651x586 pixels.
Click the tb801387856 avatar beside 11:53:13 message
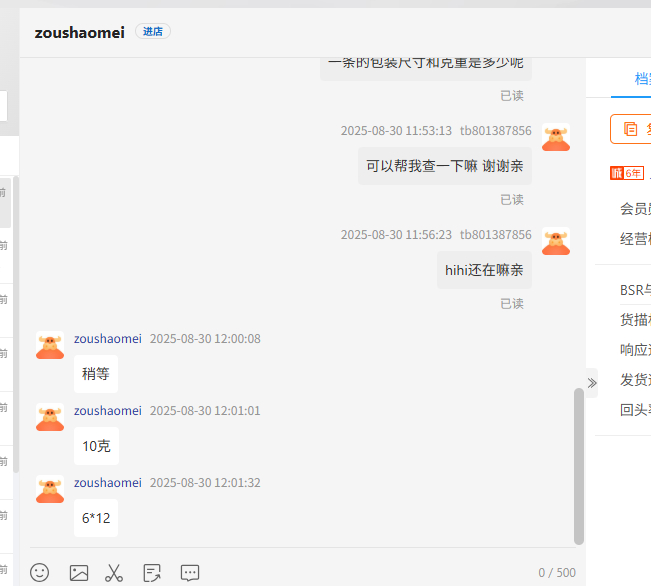click(556, 137)
